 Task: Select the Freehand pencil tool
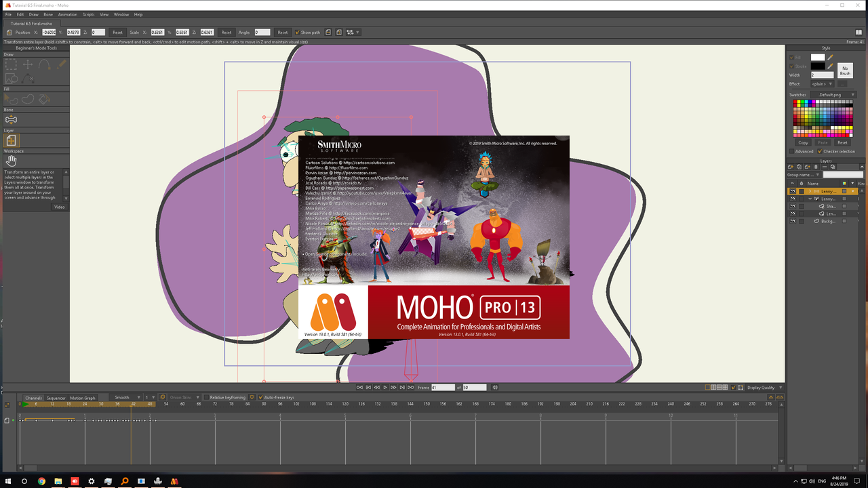pyautogui.click(x=61, y=64)
